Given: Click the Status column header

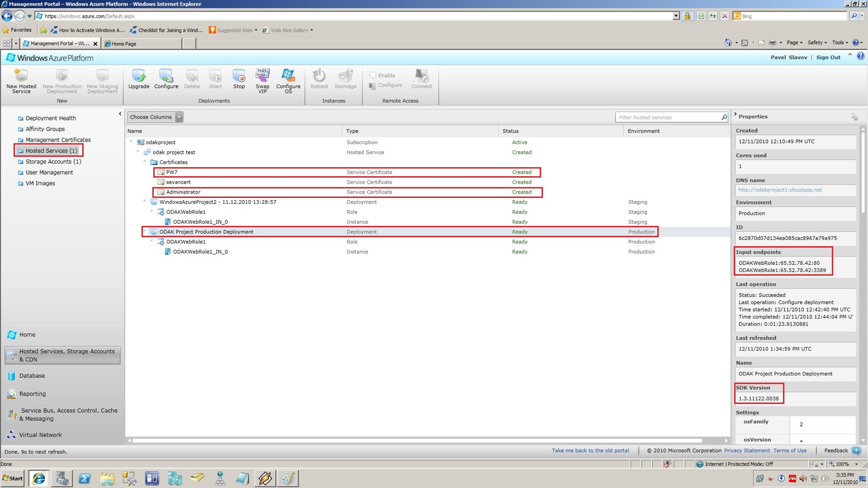Looking at the screenshot, I should pos(561,131).
